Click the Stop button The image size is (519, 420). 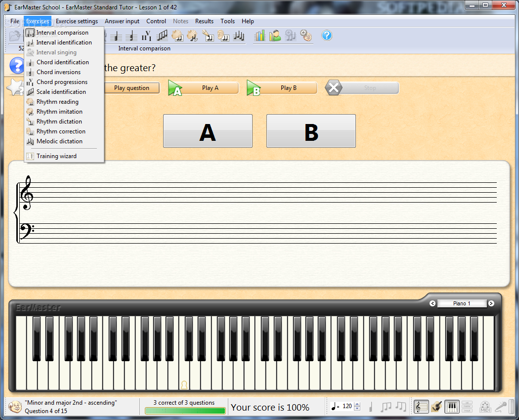pos(362,88)
